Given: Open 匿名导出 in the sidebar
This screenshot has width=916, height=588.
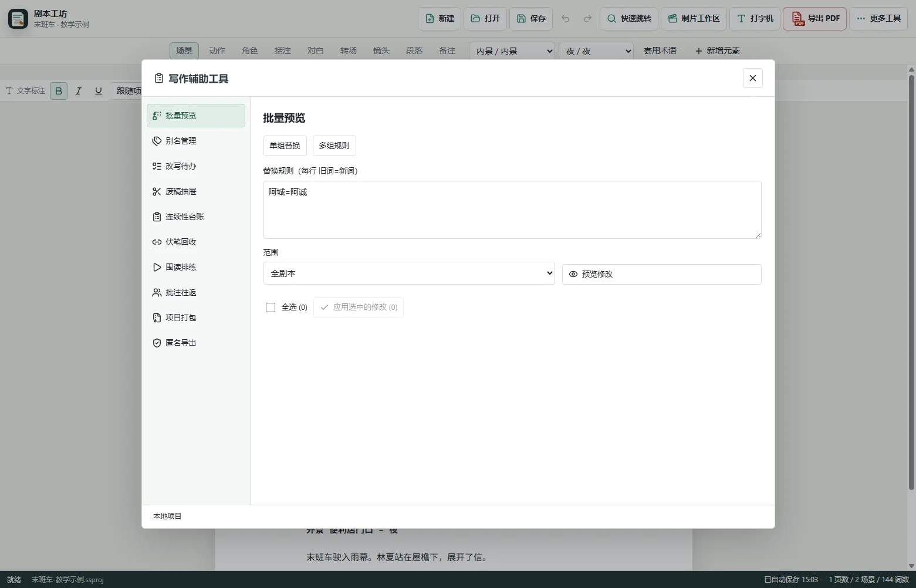Looking at the screenshot, I should pyautogui.click(x=196, y=343).
